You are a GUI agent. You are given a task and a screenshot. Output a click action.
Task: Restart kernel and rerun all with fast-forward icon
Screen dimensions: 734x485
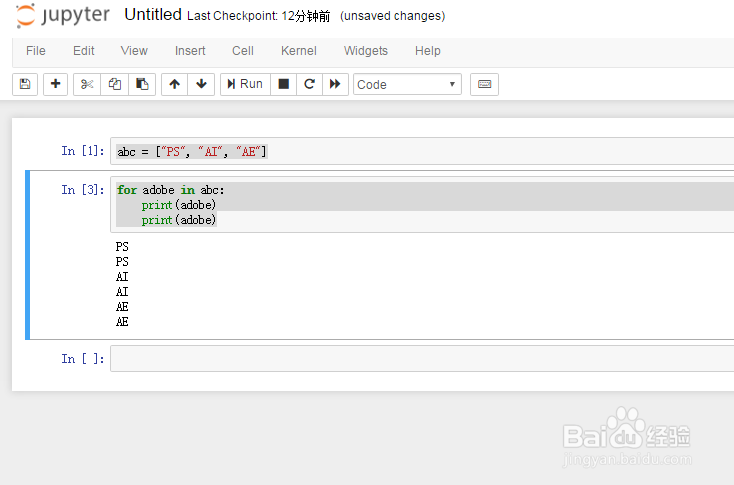tap(335, 84)
